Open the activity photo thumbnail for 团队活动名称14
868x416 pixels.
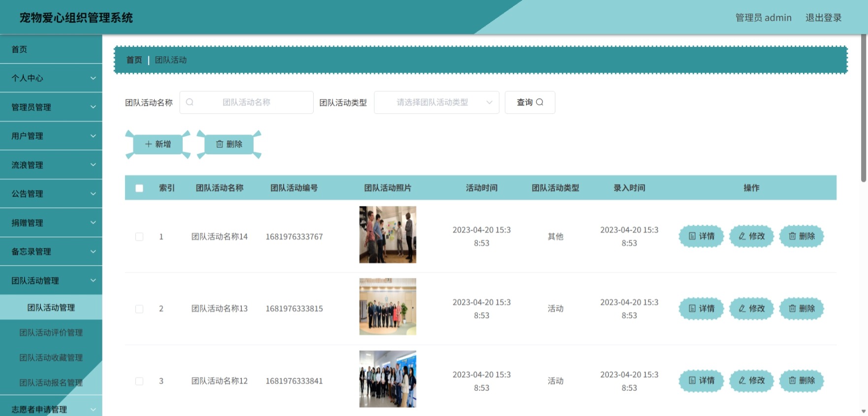point(388,235)
